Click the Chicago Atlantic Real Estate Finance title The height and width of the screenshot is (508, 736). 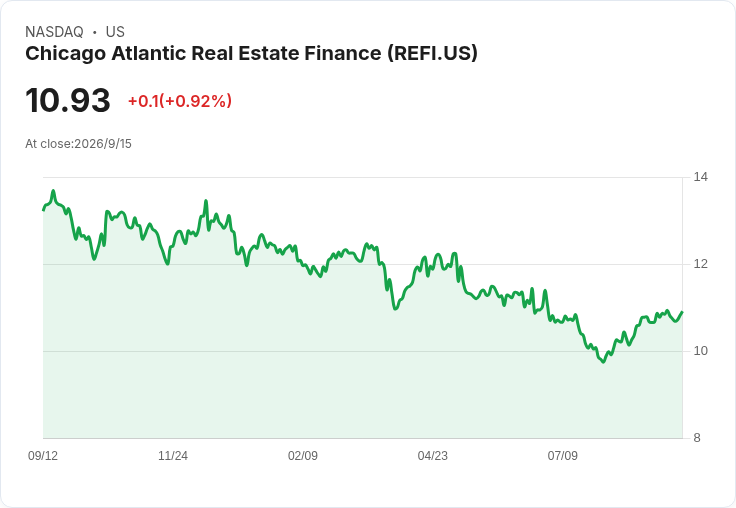coord(251,54)
